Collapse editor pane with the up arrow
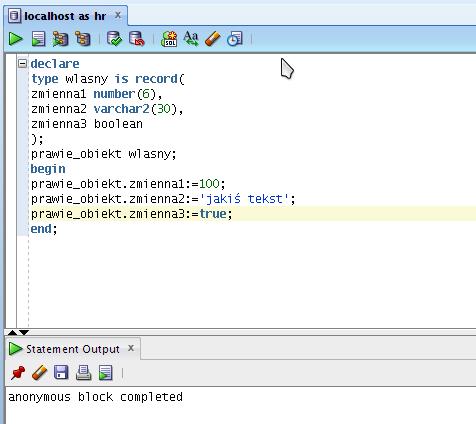The image size is (476, 424). pos(12,332)
